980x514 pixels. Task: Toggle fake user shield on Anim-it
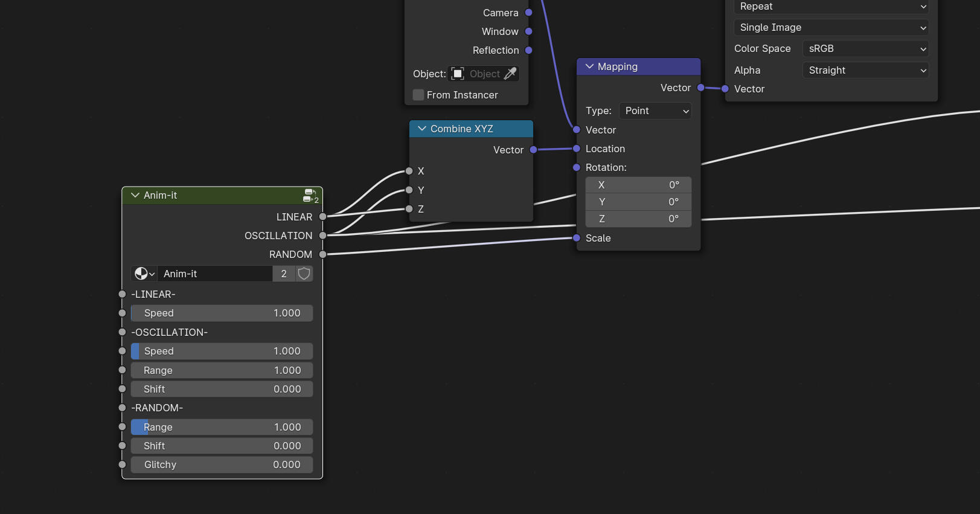304,274
